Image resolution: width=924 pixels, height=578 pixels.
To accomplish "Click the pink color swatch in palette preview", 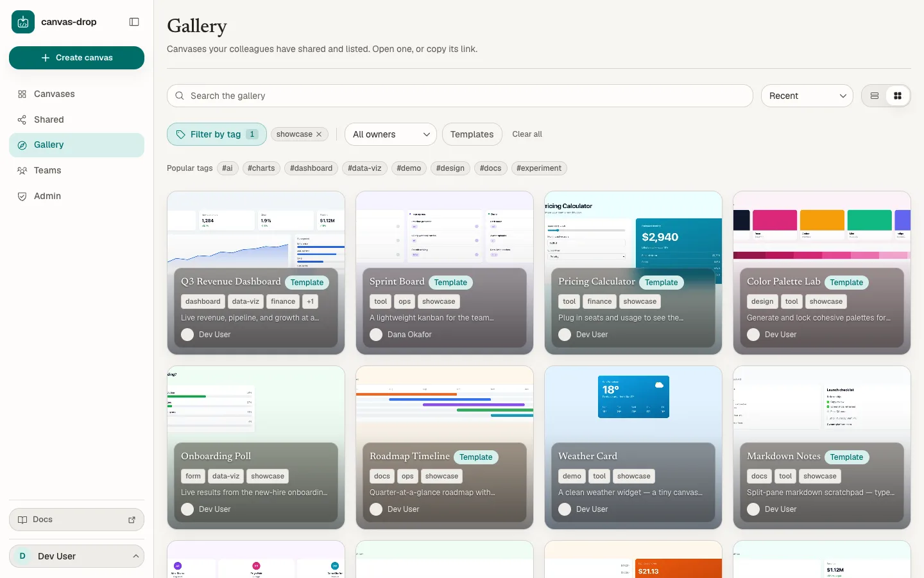I will click(775, 220).
